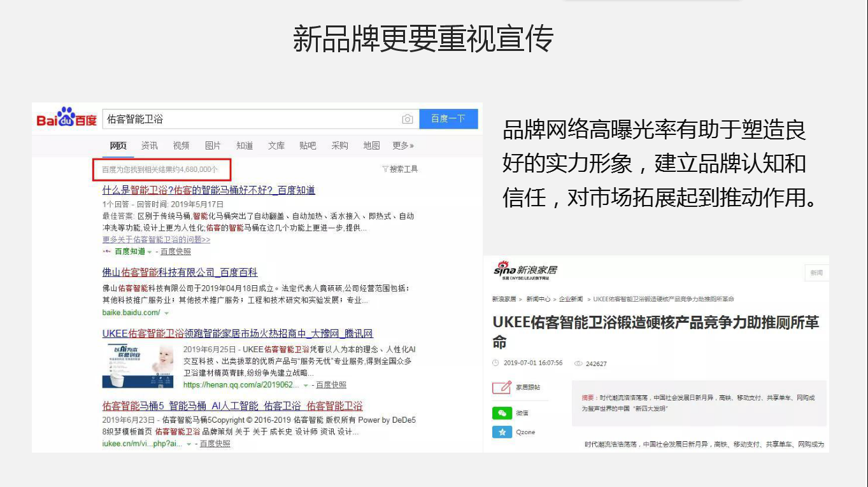This screenshot has height=487, width=868.
Task: Click the eye icon beside 242627 views
Action: click(x=579, y=363)
